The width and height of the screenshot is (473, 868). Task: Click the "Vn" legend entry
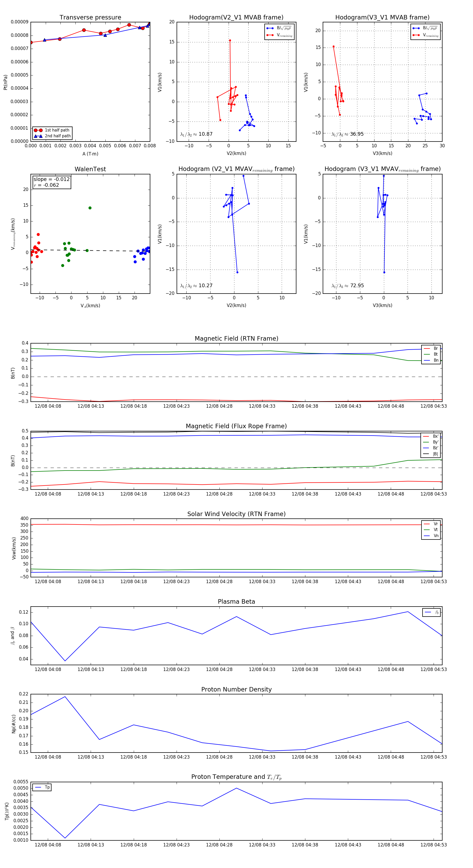click(x=431, y=536)
